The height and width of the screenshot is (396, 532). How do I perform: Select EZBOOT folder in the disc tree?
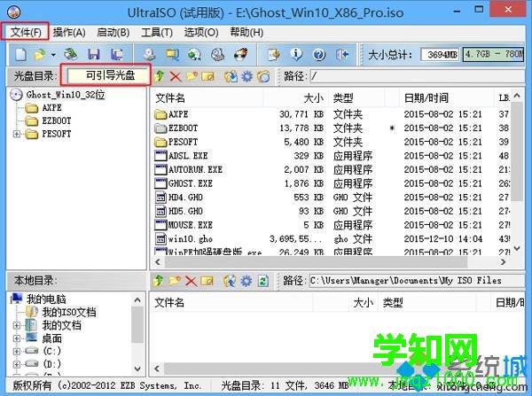pyautogui.click(x=57, y=120)
